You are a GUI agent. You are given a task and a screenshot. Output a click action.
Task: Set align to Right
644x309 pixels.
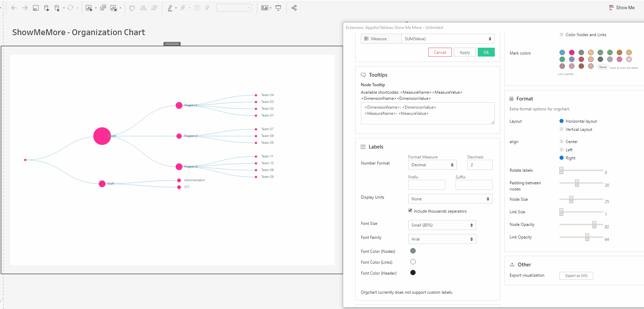562,158
